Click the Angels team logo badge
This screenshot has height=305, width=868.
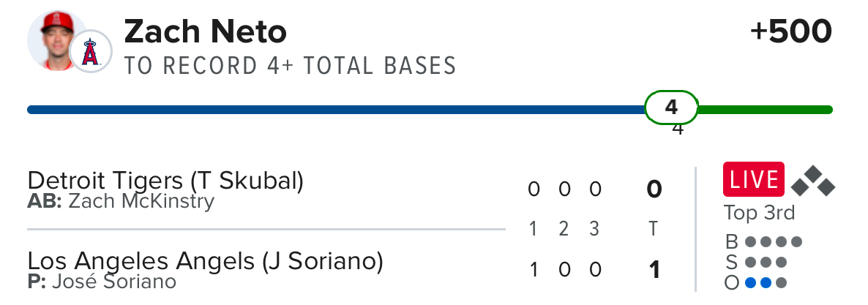[x=91, y=53]
